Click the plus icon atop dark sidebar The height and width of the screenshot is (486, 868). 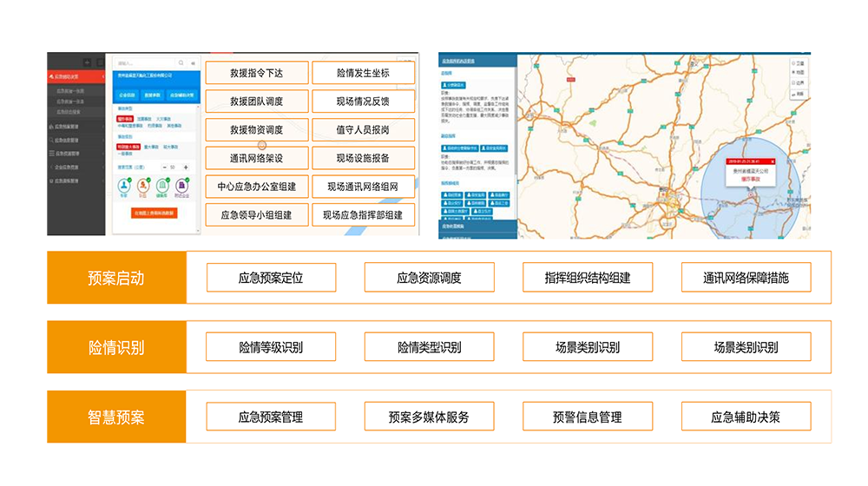[x=87, y=62]
